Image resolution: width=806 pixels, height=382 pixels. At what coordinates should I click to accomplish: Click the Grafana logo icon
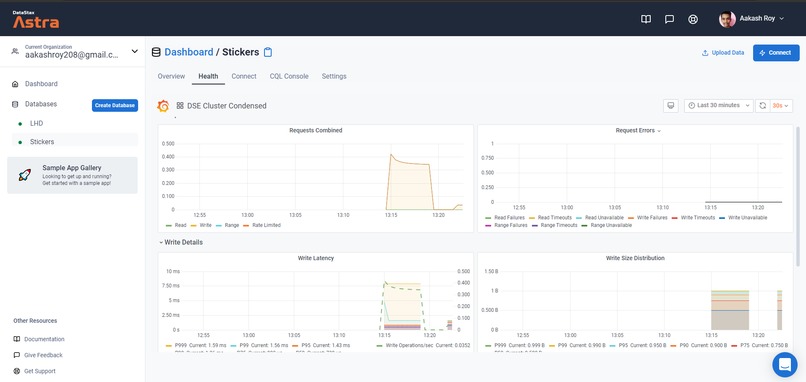[163, 106]
